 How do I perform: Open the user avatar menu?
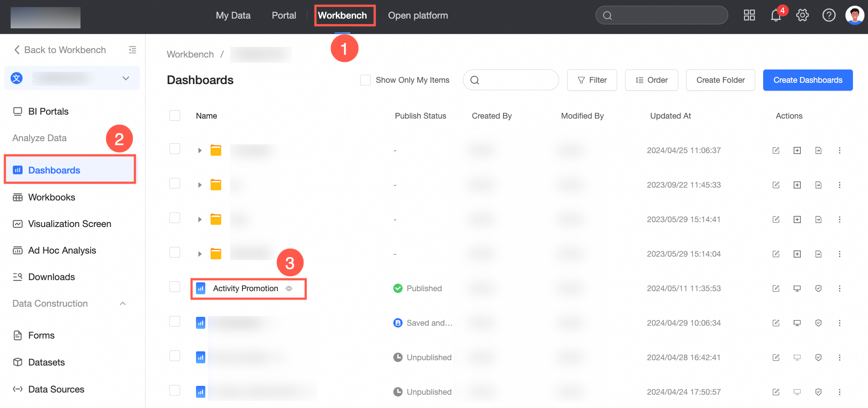click(854, 15)
